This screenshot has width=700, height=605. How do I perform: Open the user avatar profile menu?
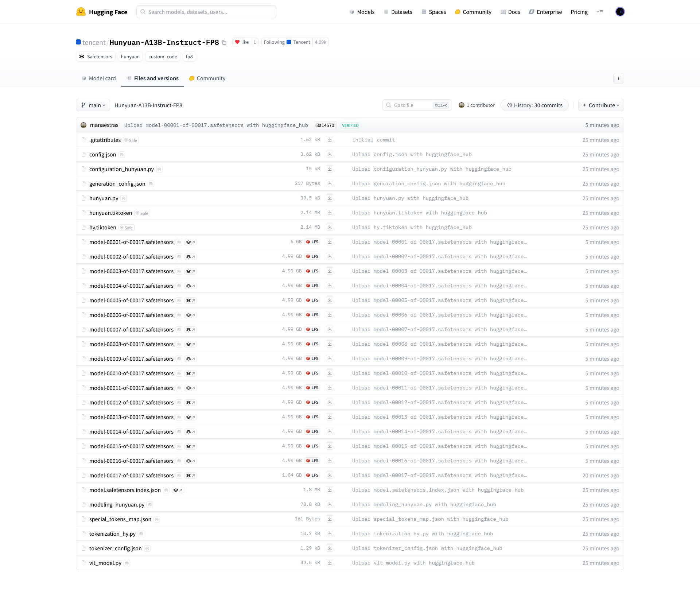pyautogui.click(x=620, y=12)
